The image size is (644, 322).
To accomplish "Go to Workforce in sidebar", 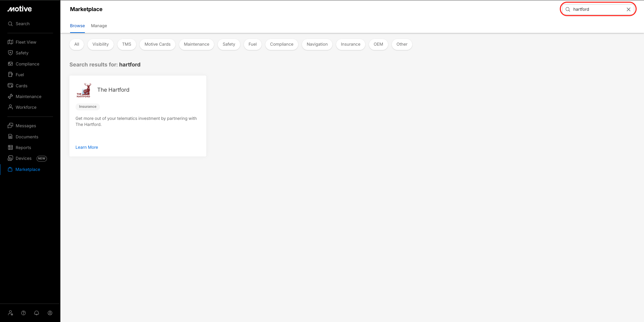I will [x=26, y=107].
